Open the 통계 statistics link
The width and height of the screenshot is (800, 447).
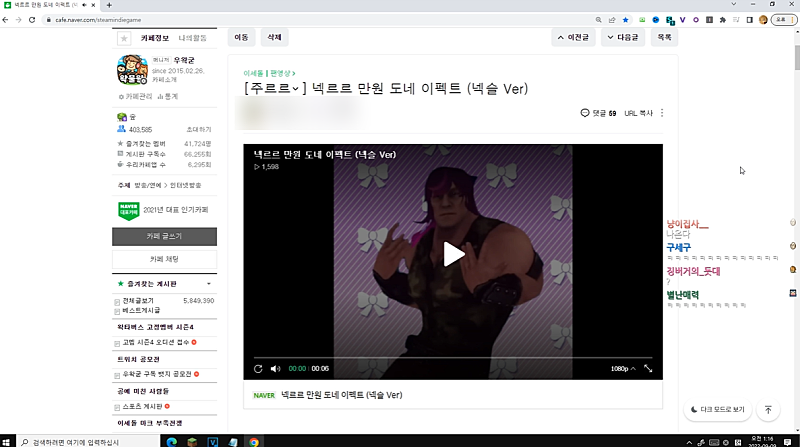pyautogui.click(x=168, y=96)
